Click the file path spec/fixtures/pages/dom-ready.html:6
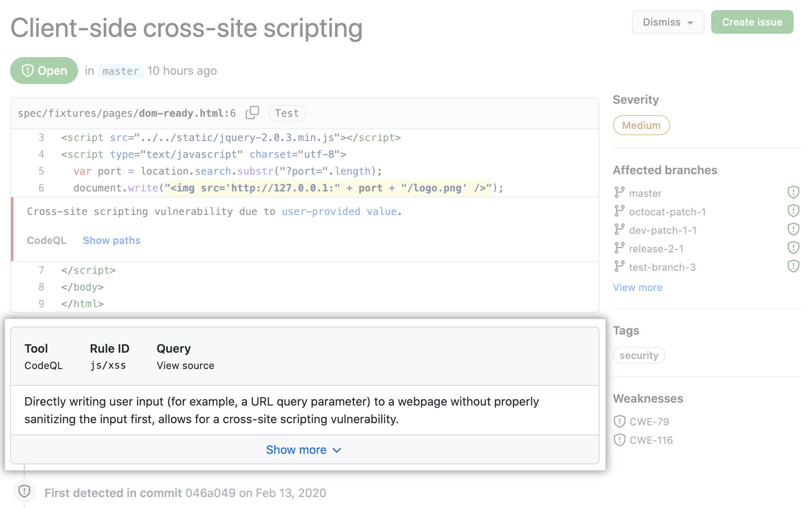 pyautogui.click(x=127, y=113)
